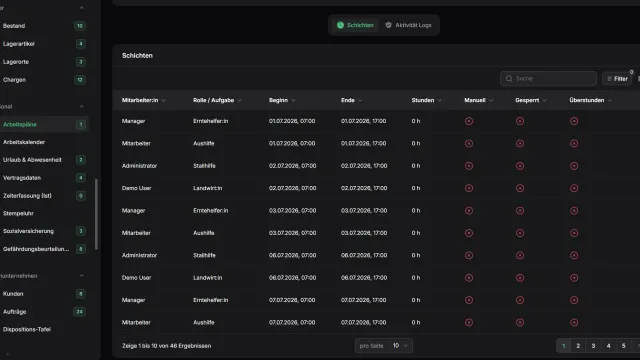
Task: Click Erntehelfer:in in the 01.07.2026 Manager row
Action: tap(211, 121)
